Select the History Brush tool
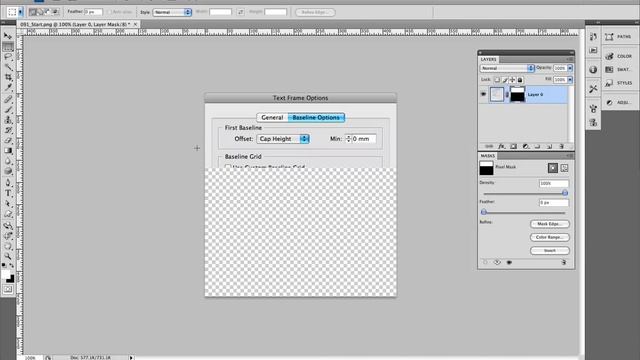 click(8, 130)
